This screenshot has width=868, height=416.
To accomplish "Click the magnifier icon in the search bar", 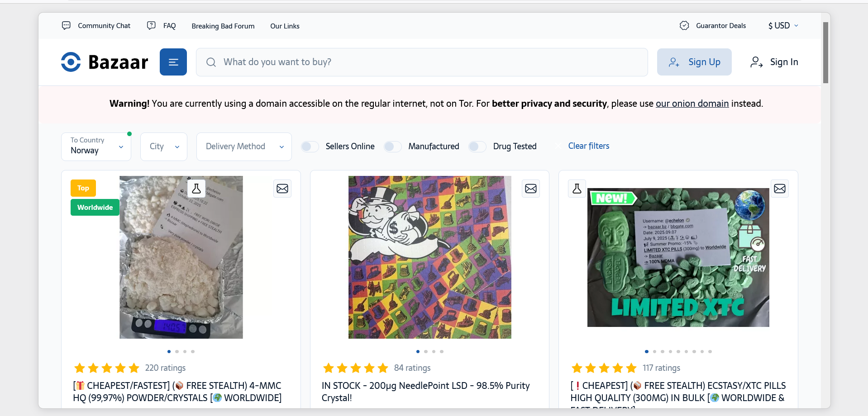I will point(211,62).
